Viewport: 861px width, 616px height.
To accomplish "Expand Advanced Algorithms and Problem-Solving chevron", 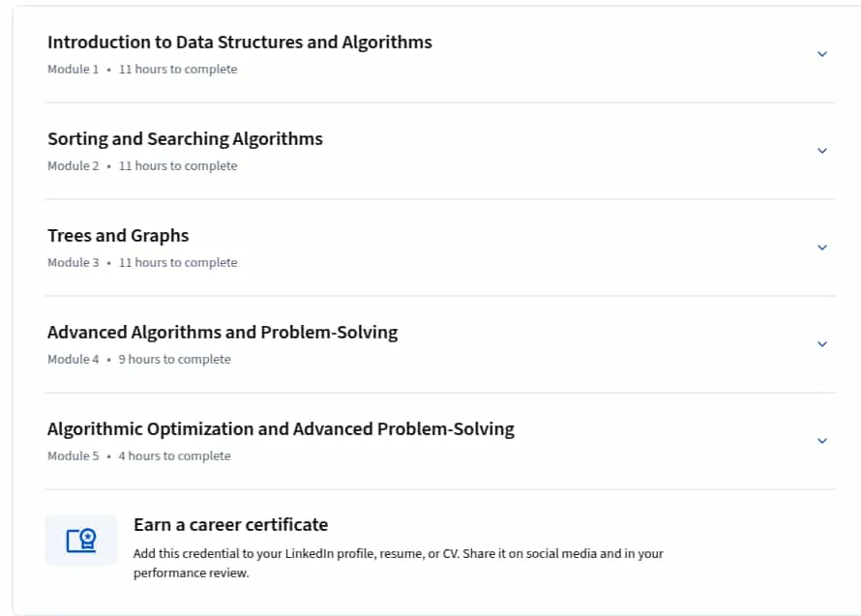I will [822, 343].
